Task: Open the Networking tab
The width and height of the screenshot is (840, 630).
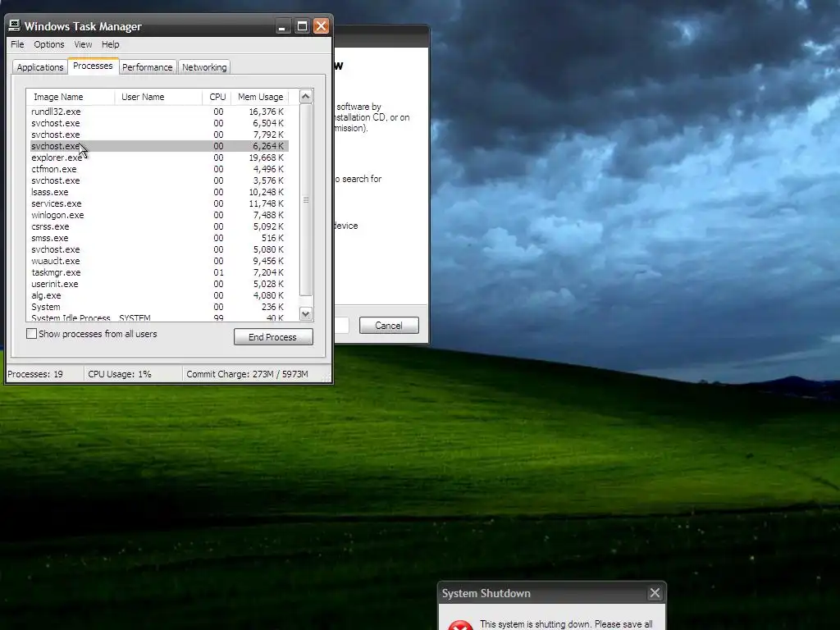Action: pyautogui.click(x=204, y=67)
